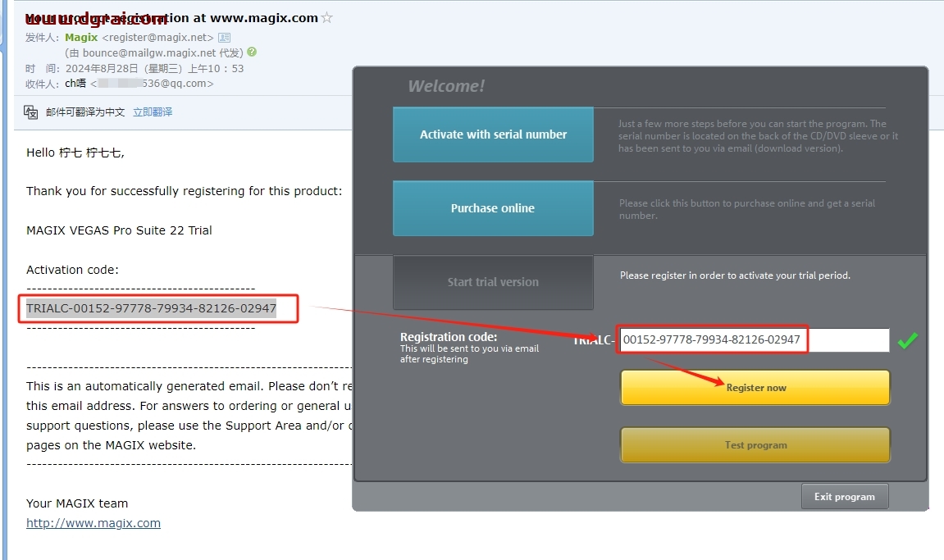Click the recipient address ending 536@qq.com
The height and width of the screenshot is (560, 944).
152,84
